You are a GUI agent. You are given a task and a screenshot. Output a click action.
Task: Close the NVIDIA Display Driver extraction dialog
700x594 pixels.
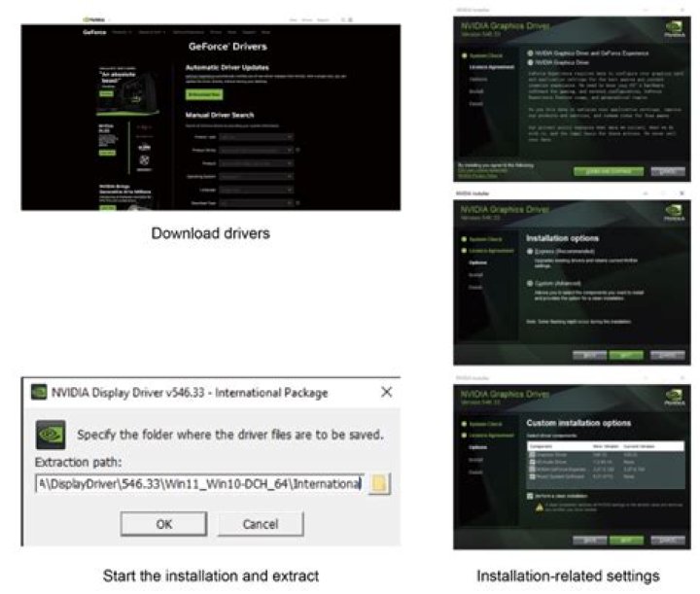(x=387, y=393)
